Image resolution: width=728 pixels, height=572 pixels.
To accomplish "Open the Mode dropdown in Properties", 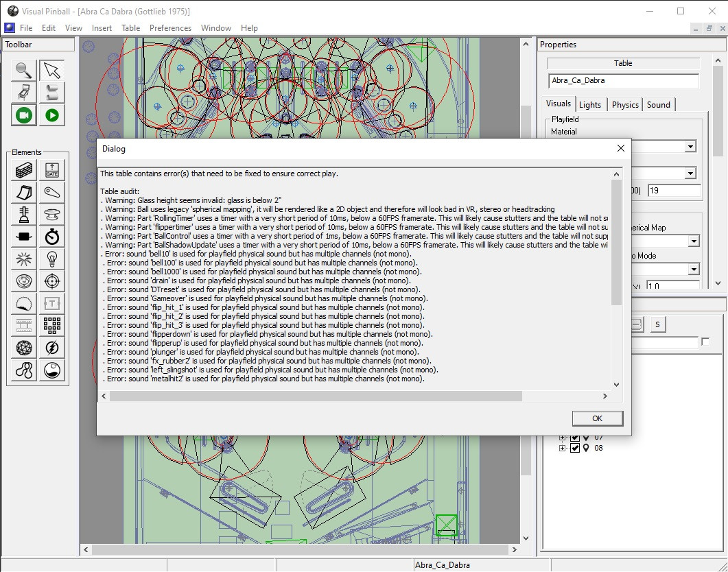I will (694, 269).
